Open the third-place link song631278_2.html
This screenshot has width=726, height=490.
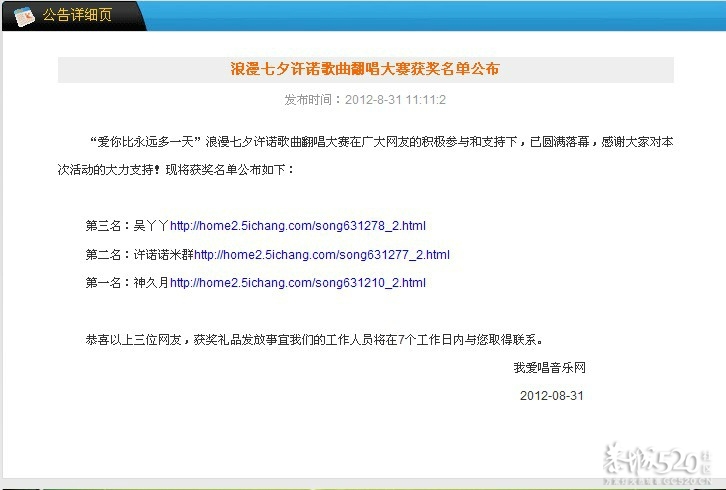(x=298, y=226)
